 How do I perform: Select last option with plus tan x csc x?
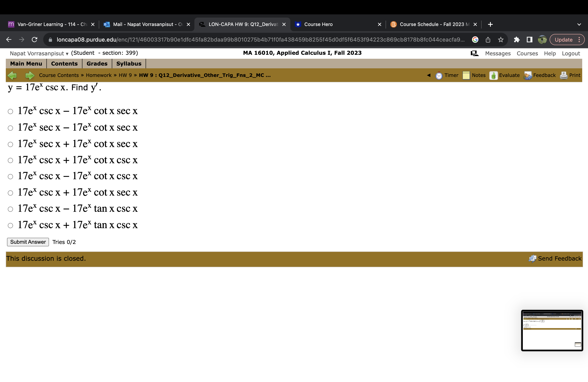[10, 226]
